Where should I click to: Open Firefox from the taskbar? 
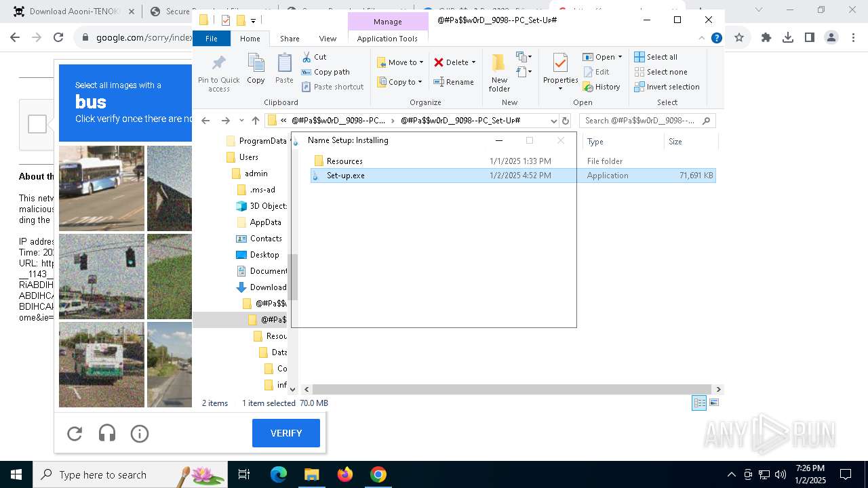pos(344,474)
